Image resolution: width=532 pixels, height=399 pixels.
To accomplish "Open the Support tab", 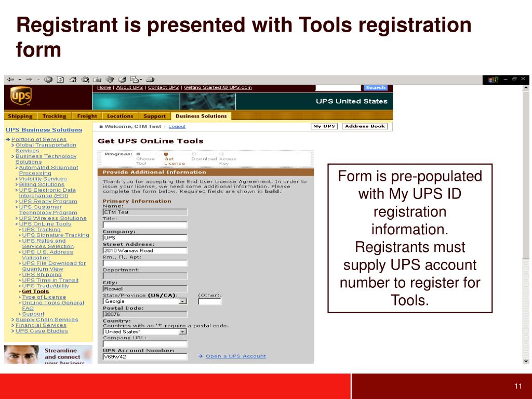I will pyautogui.click(x=155, y=116).
